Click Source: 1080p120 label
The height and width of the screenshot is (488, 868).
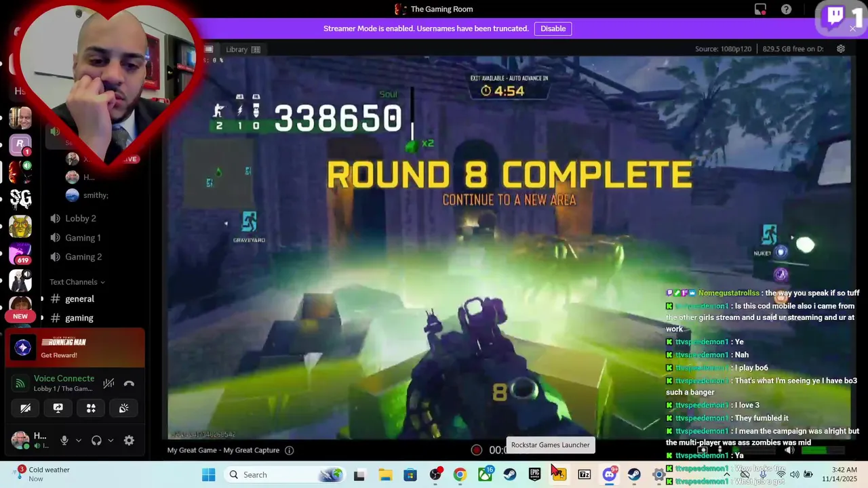click(724, 49)
